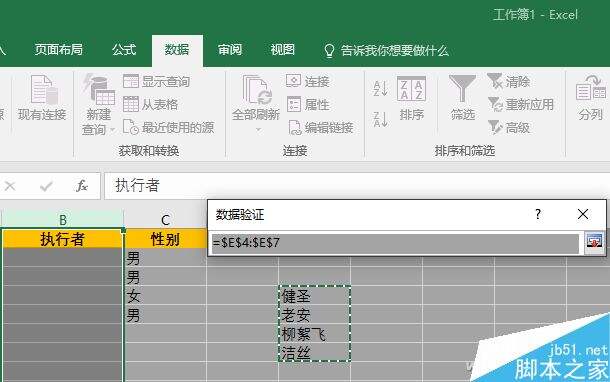Expand the 新建查询 dropdown arrow
610x382 pixels.
point(112,130)
